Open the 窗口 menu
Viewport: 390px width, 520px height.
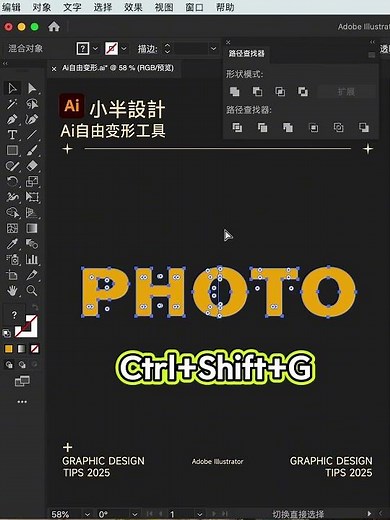(194, 7)
